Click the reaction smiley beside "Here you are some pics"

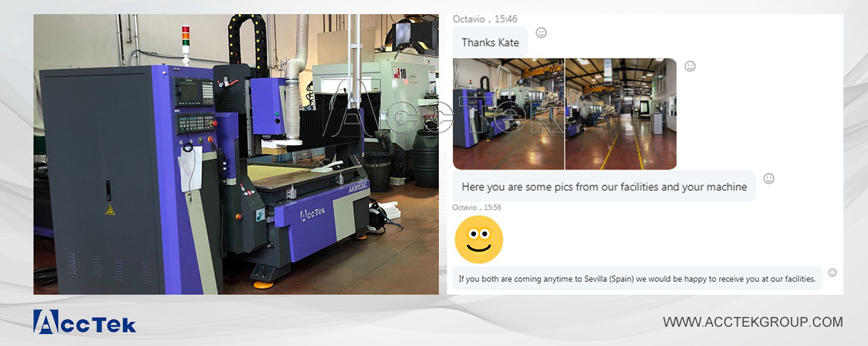click(769, 179)
